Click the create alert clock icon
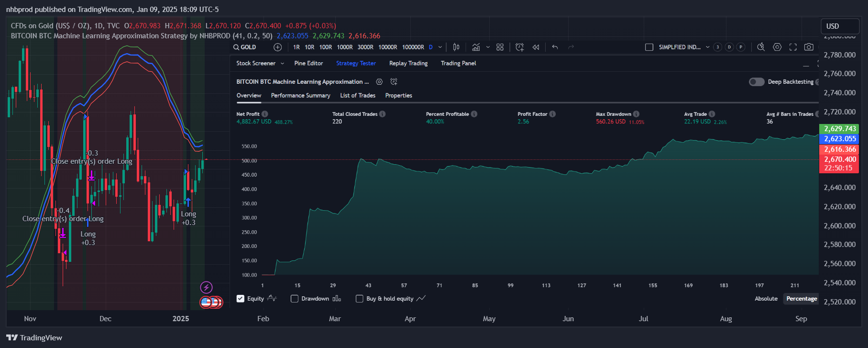The height and width of the screenshot is (348, 868). pyautogui.click(x=520, y=47)
